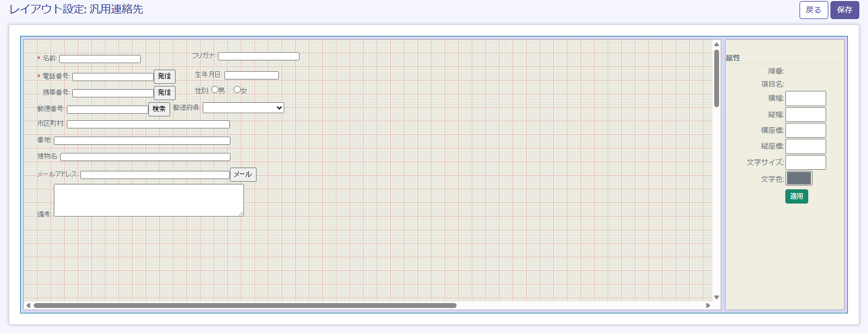Click the horizontal scrollbar thumb
Viewport: 868px width, 333px height.
click(245, 305)
